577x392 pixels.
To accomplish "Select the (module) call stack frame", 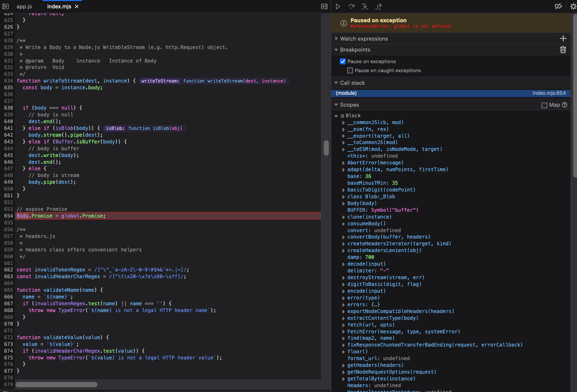I will [x=451, y=93].
